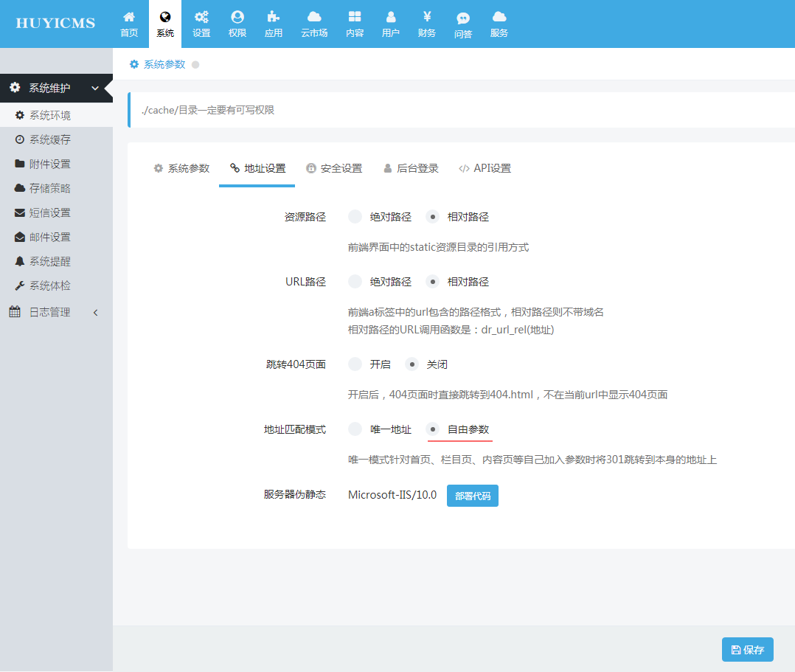This screenshot has width=795, height=672.
Task: Select 绝对路径 for URL路径
Action: click(355, 282)
